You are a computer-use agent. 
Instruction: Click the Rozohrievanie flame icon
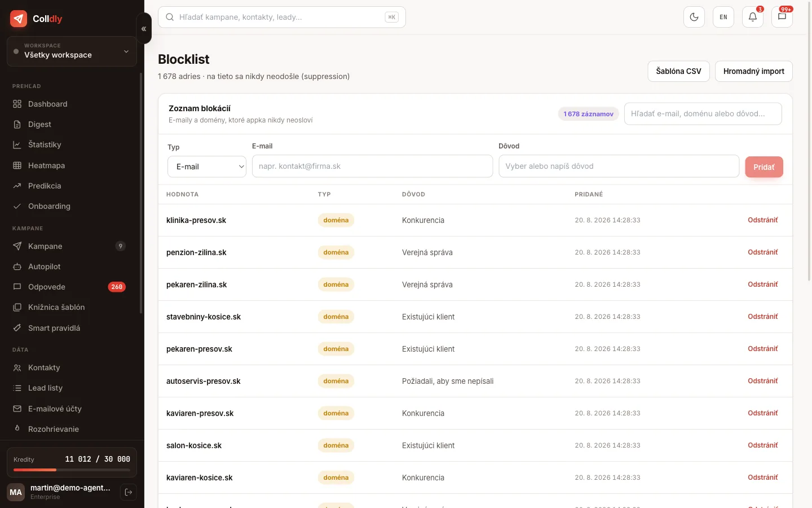[x=17, y=429]
